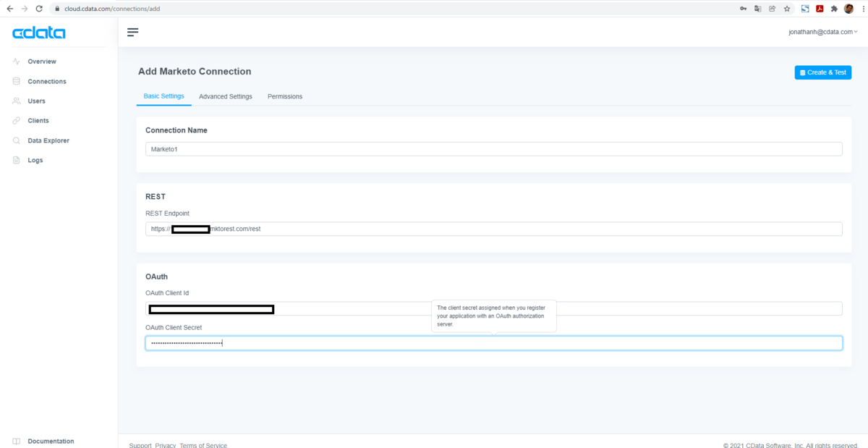Click the padlock site info icon

[x=57, y=9]
